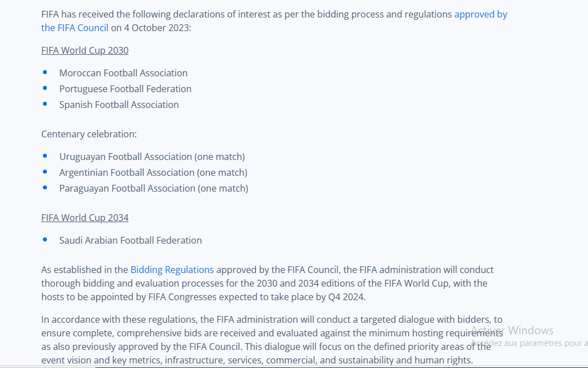Select the Paraguayan Football Association entry

point(154,188)
